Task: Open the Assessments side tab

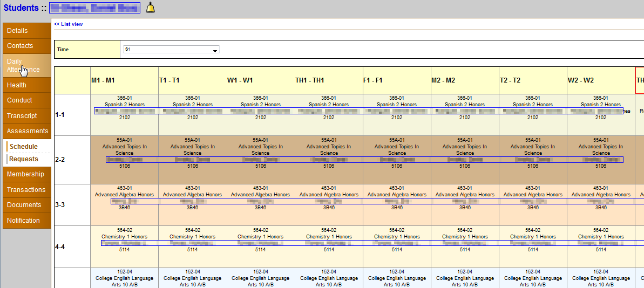Action: coord(26,131)
